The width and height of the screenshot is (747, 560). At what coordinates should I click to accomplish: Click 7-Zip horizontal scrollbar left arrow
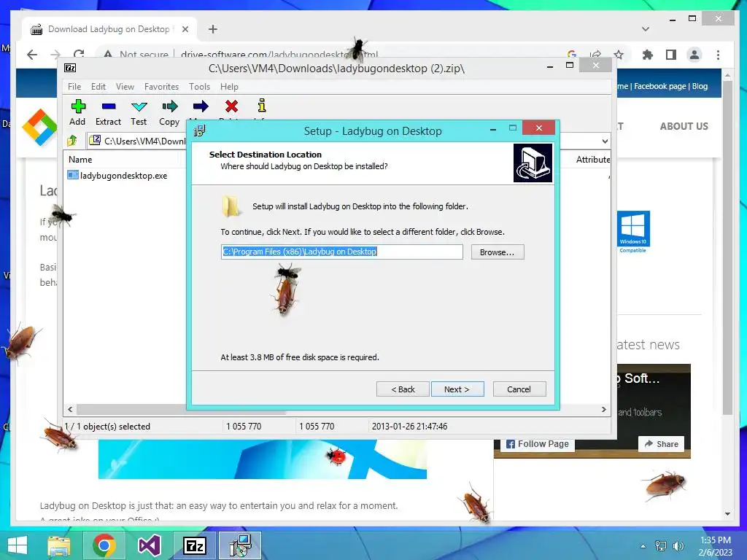[71, 409]
